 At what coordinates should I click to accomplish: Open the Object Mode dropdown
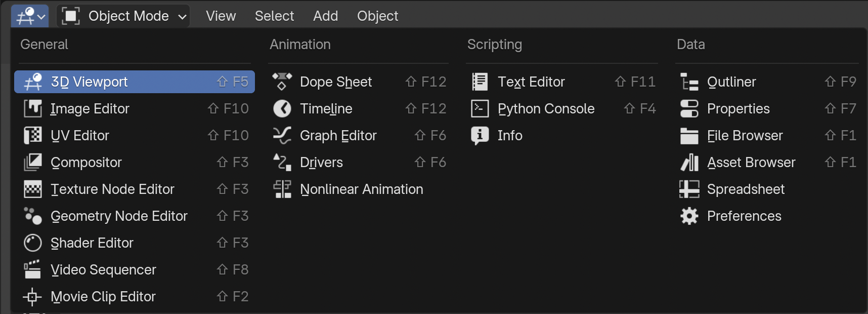tap(123, 16)
